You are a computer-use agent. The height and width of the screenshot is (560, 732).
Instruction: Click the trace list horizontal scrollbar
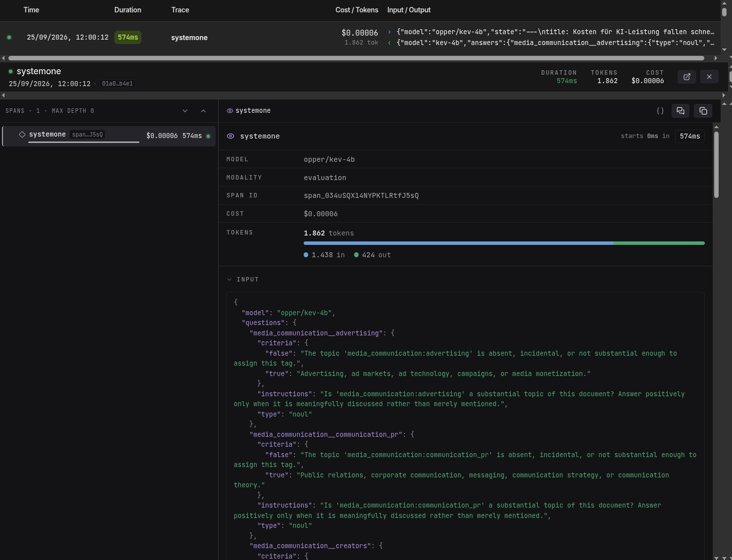[356, 58]
